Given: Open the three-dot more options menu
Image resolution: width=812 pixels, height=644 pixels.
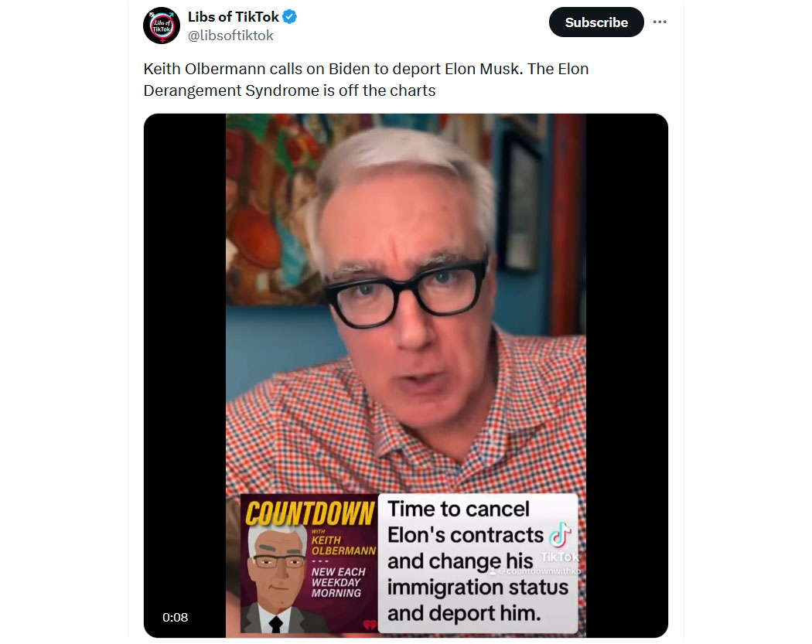Looking at the screenshot, I should [x=659, y=22].
